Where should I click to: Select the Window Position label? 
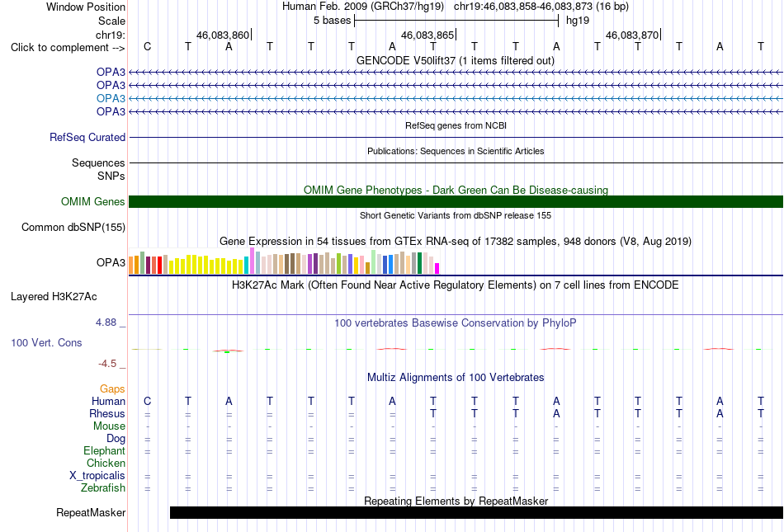coord(86,7)
